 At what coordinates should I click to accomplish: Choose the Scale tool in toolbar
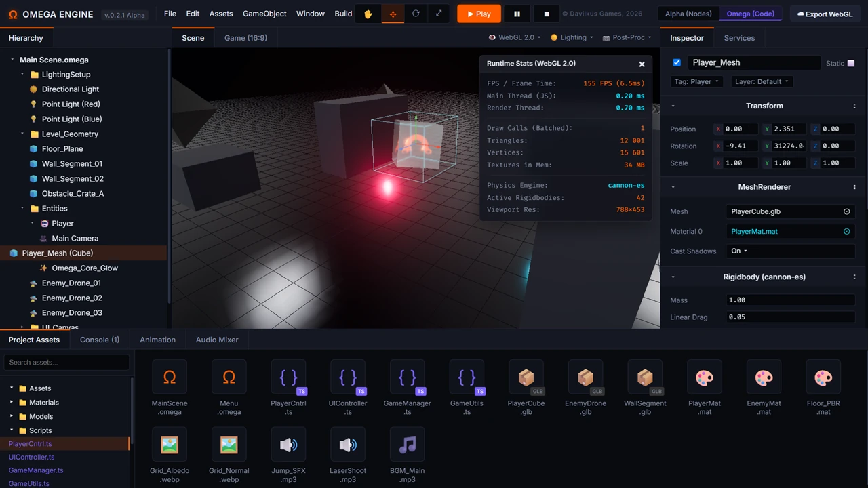click(x=439, y=14)
